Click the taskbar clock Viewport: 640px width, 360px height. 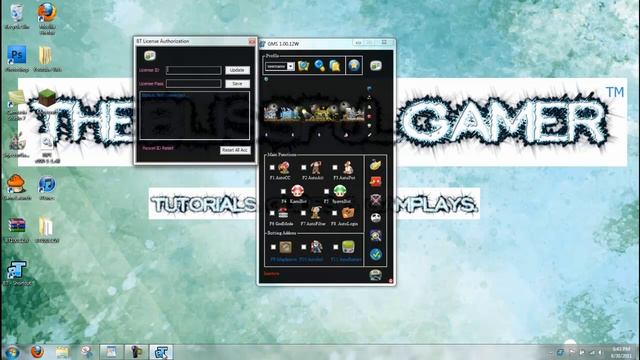[621, 352]
